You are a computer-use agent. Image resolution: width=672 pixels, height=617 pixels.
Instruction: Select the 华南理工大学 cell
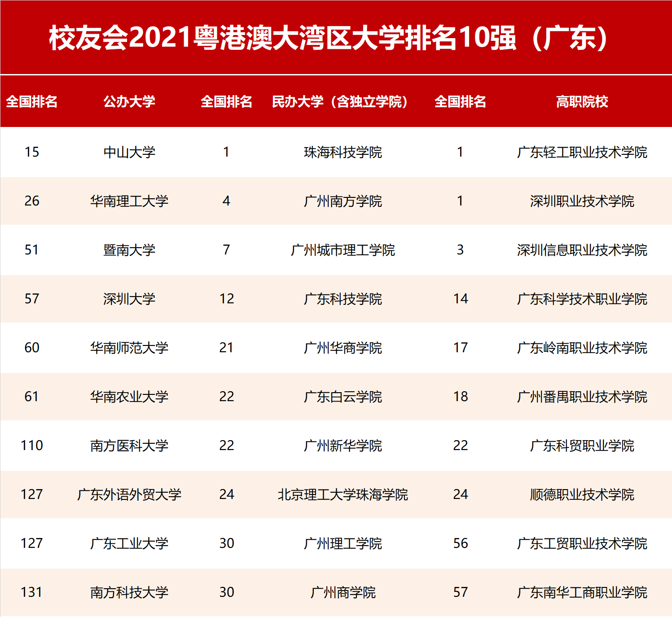[x=129, y=201]
